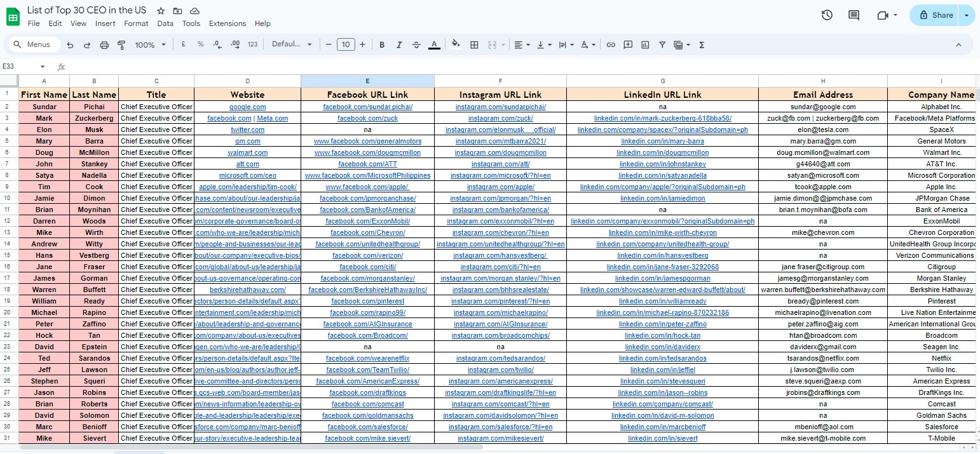Viewport: 980px width, 454px height.
Task: Open the borders tool
Action: point(474,44)
